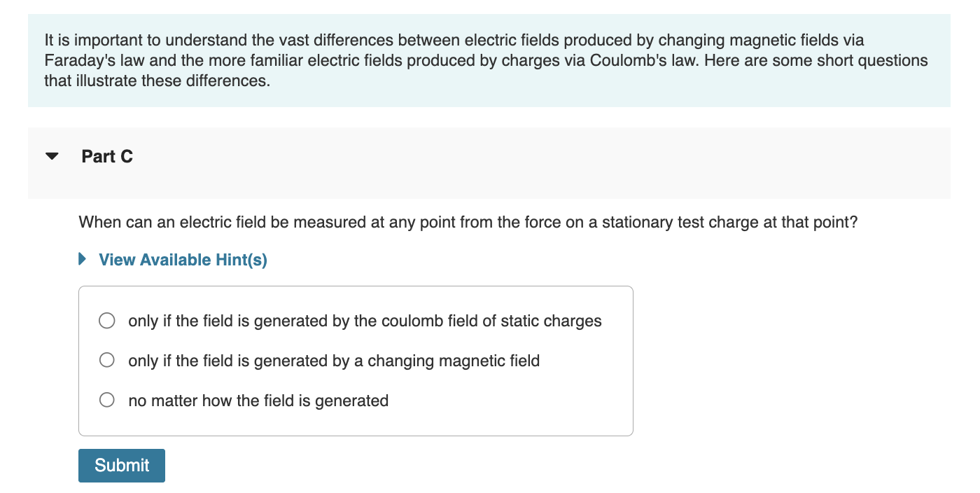Click the second answer's radio circle
The height and width of the screenshot is (493, 980).
pyautogui.click(x=106, y=360)
